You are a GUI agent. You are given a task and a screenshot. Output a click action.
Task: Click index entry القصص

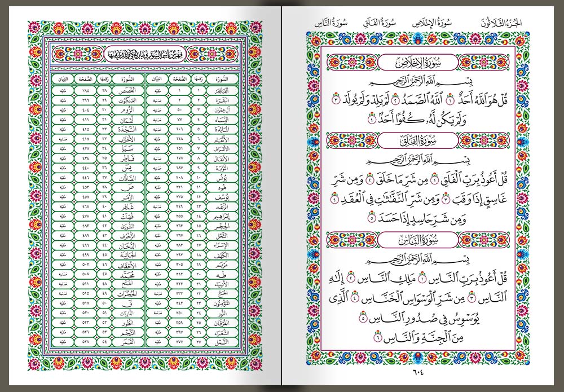click(x=127, y=91)
